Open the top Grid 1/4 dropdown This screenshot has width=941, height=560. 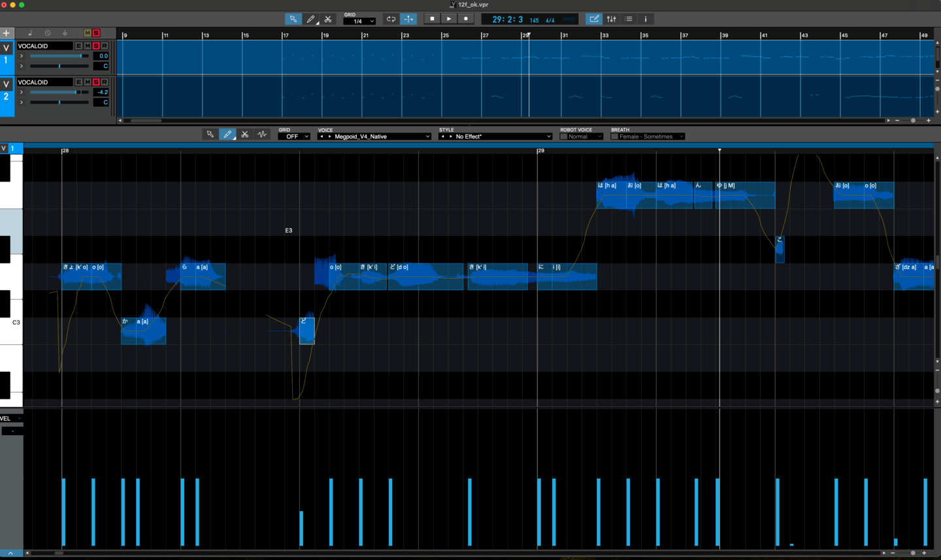click(x=359, y=22)
